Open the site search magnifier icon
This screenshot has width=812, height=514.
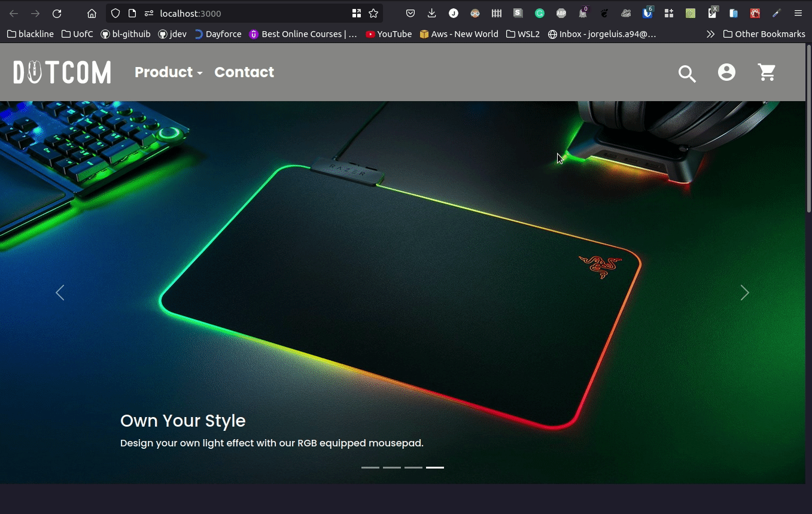tap(687, 74)
